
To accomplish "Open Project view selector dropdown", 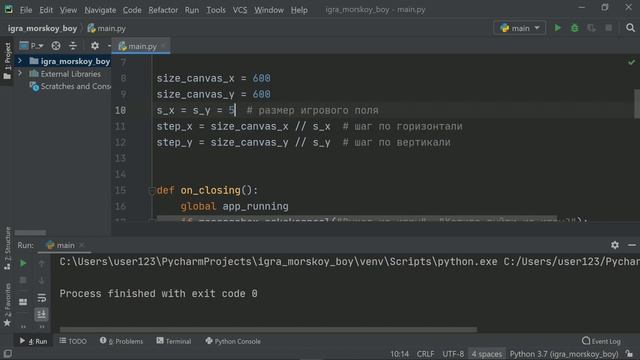I will 31,46.
